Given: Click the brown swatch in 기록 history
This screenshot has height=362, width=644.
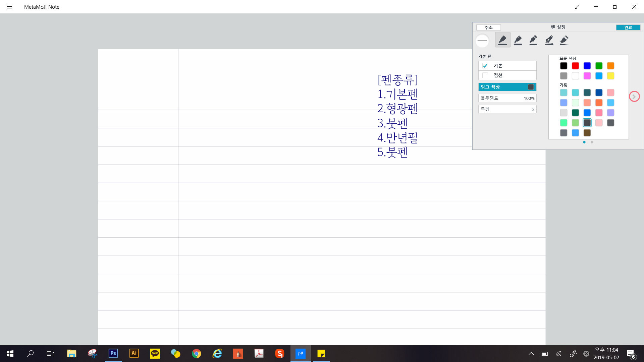Looking at the screenshot, I should coord(587,133).
